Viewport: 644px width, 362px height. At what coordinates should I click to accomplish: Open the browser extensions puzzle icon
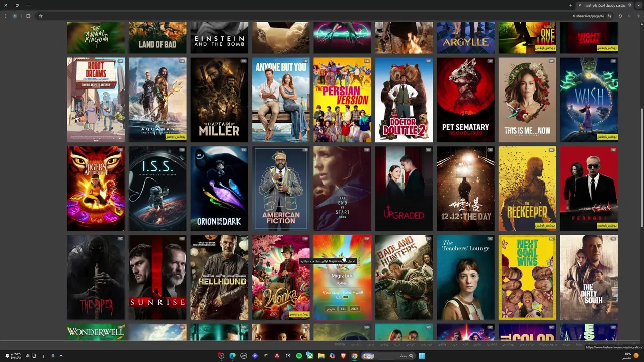[x=28, y=16]
